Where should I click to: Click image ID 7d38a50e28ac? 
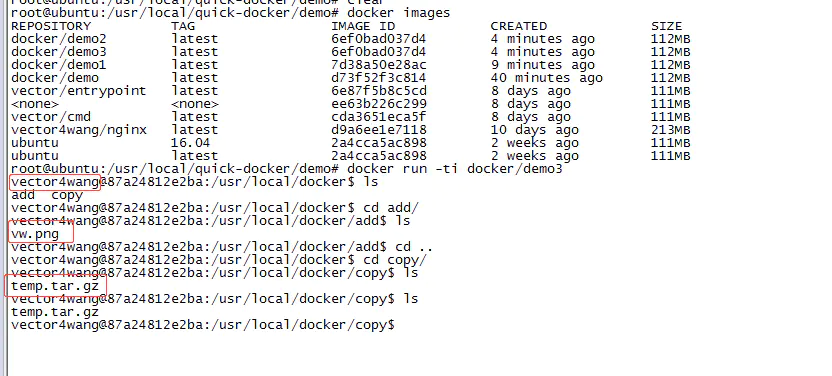coord(378,65)
